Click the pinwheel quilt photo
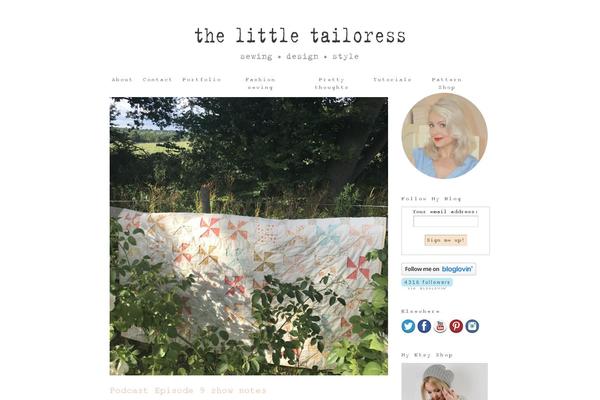Viewport: 600px width, 400px height. click(249, 236)
